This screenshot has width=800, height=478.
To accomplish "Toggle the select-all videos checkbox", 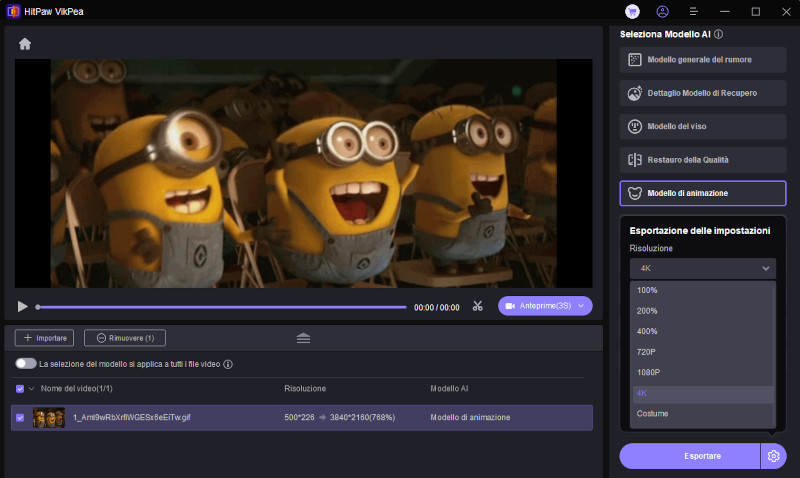I will click(x=20, y=389).
